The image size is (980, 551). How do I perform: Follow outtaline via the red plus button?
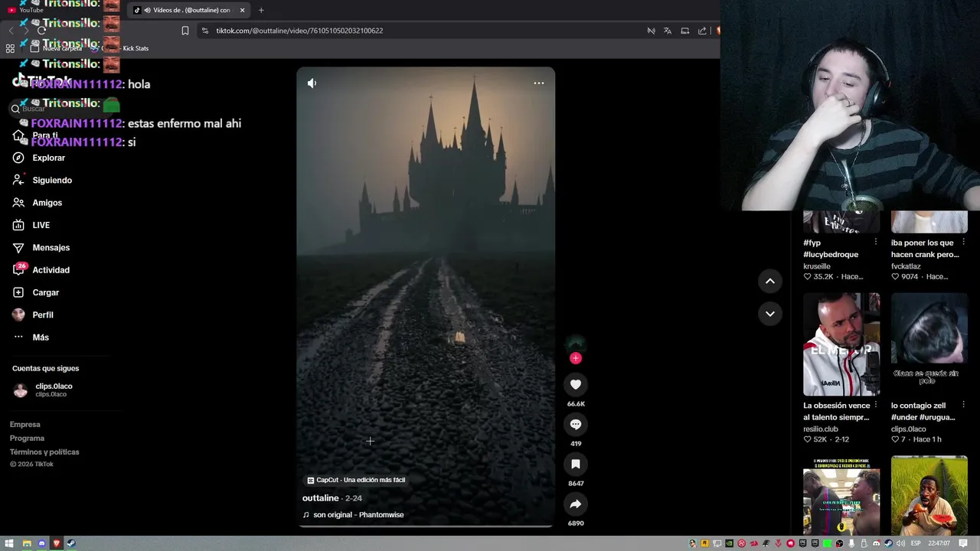576,358
